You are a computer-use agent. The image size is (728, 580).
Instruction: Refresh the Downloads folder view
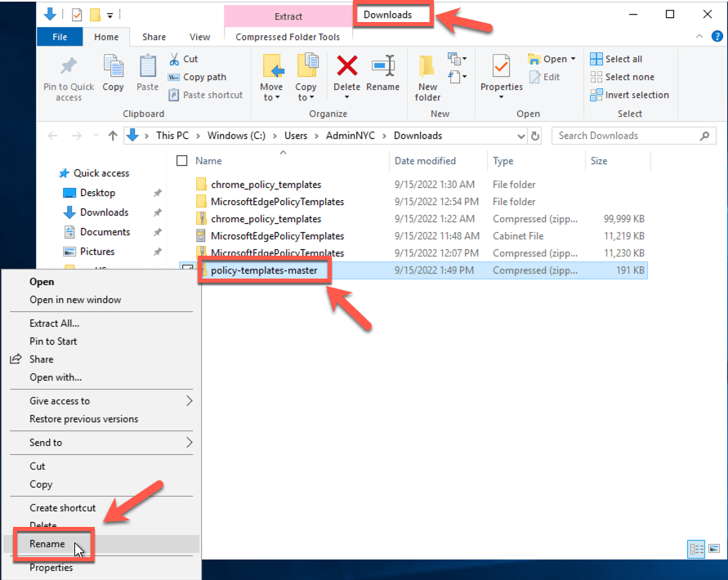coord(537,136)
